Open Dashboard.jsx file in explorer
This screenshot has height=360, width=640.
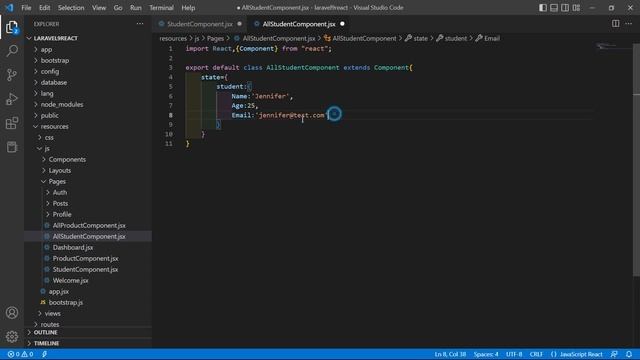[x=73, y=247]
